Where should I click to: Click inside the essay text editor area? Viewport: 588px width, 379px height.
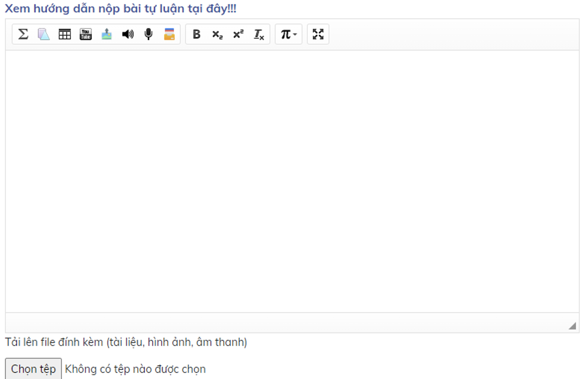pyautogui.click(x=292, y=181)
